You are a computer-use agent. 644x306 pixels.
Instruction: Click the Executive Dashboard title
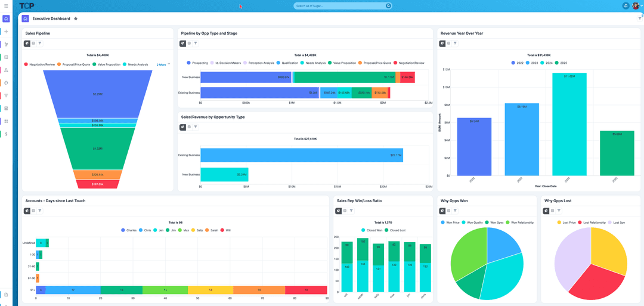[x=51, y=19]
